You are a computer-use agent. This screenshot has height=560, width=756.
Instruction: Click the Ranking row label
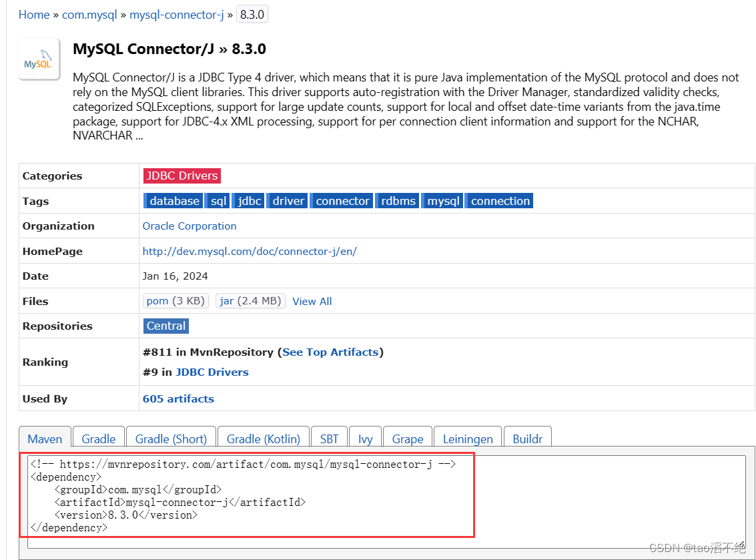point(45,362)
